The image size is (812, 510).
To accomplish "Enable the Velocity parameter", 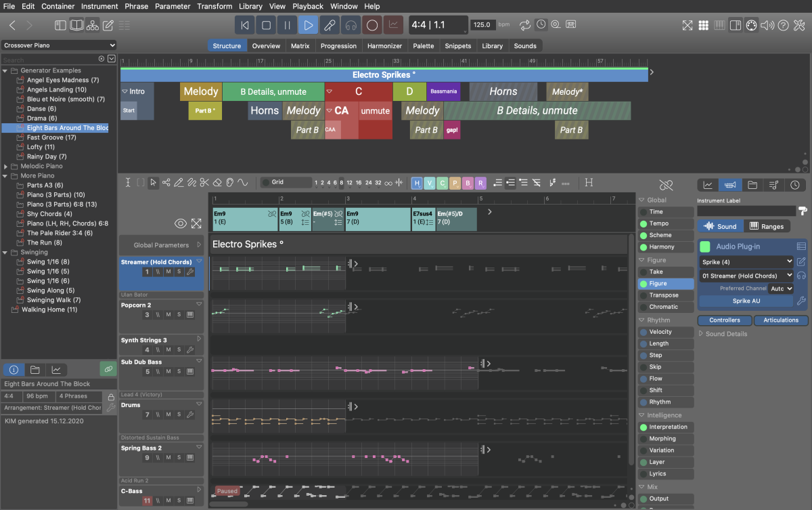I will 643,332.
